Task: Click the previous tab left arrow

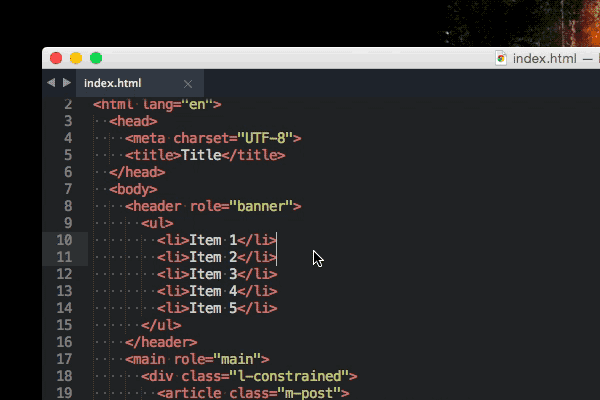Action: (51, 83)
